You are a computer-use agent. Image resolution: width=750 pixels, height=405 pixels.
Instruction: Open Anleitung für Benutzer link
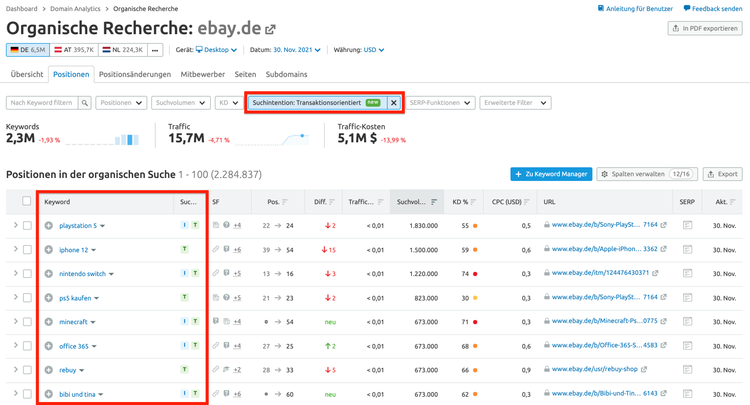click(635, 9)
